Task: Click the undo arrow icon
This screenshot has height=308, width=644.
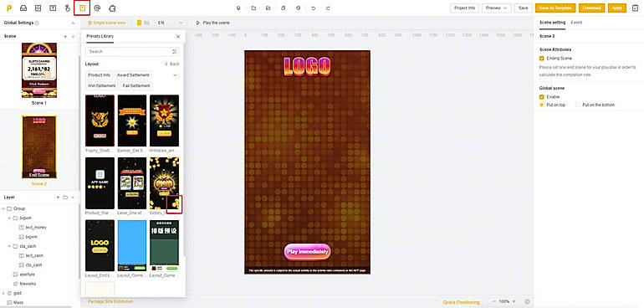Action: [314, 8]
